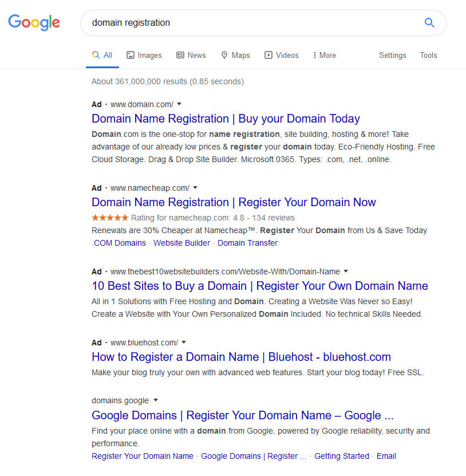
Task: Open the Domain Transfer sitelink
Action: point(247,243)
